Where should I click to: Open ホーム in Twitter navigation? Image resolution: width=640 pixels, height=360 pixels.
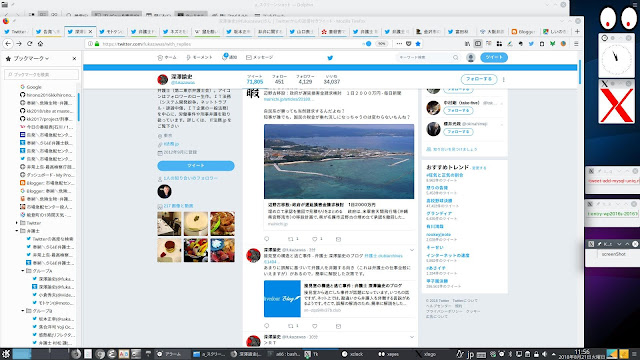click(167, 58)
